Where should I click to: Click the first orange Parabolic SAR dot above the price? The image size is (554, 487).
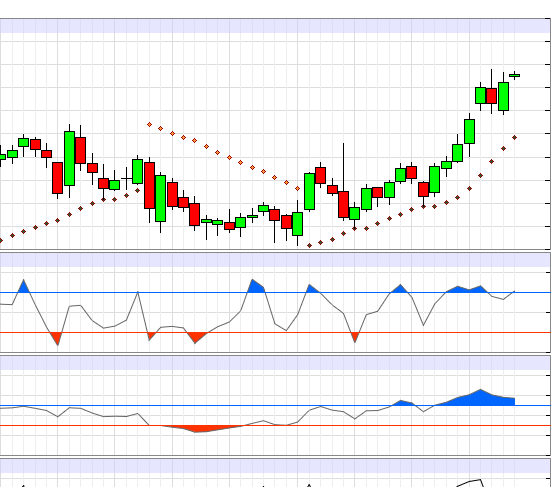[149, 124]
